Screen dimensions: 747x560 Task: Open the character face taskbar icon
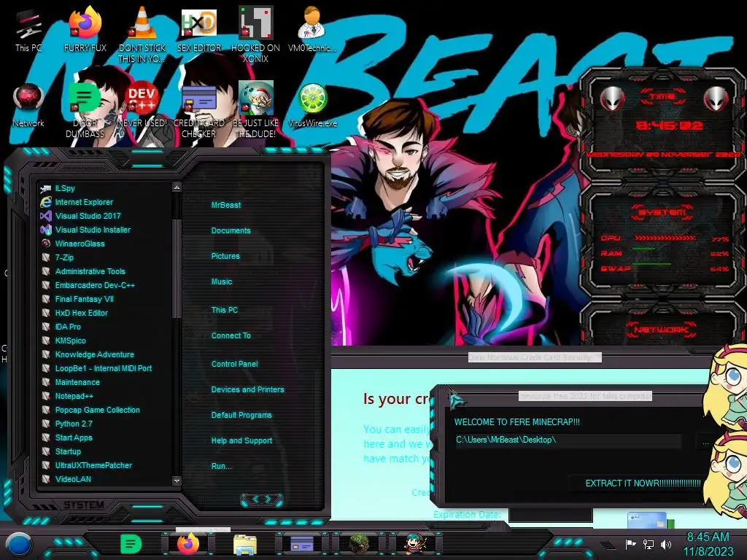point(415,544)
